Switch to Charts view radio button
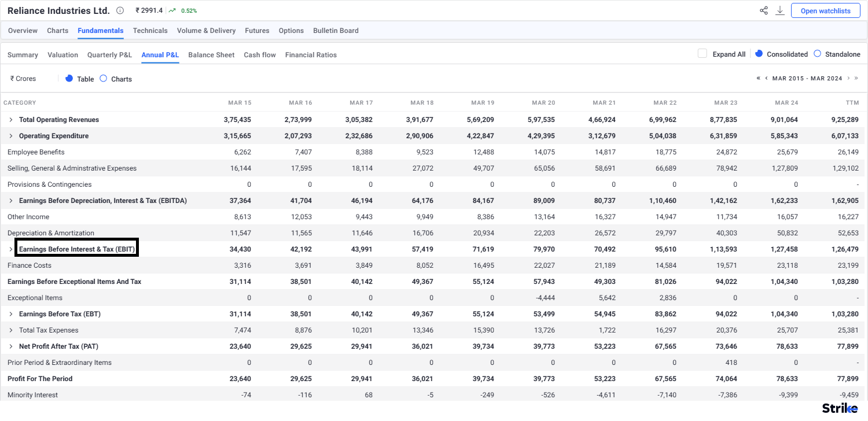 pos(103,78)
